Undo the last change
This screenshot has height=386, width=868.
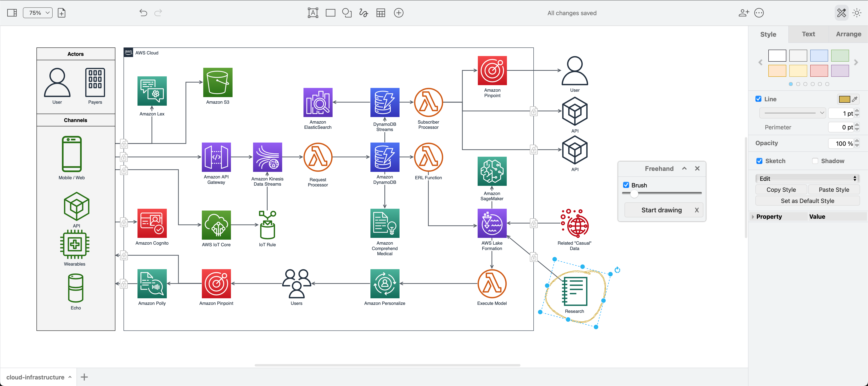tap(143, 13)
